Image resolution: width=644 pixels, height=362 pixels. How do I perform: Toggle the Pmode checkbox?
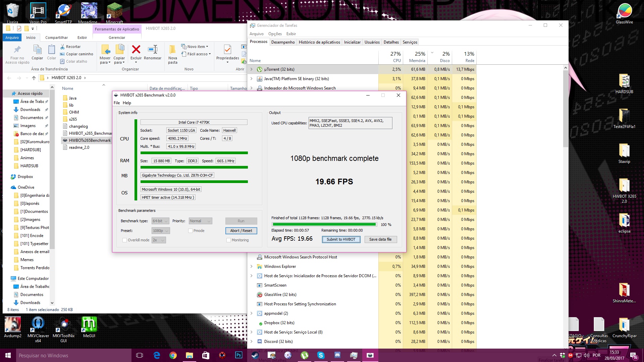click(190, 231)
